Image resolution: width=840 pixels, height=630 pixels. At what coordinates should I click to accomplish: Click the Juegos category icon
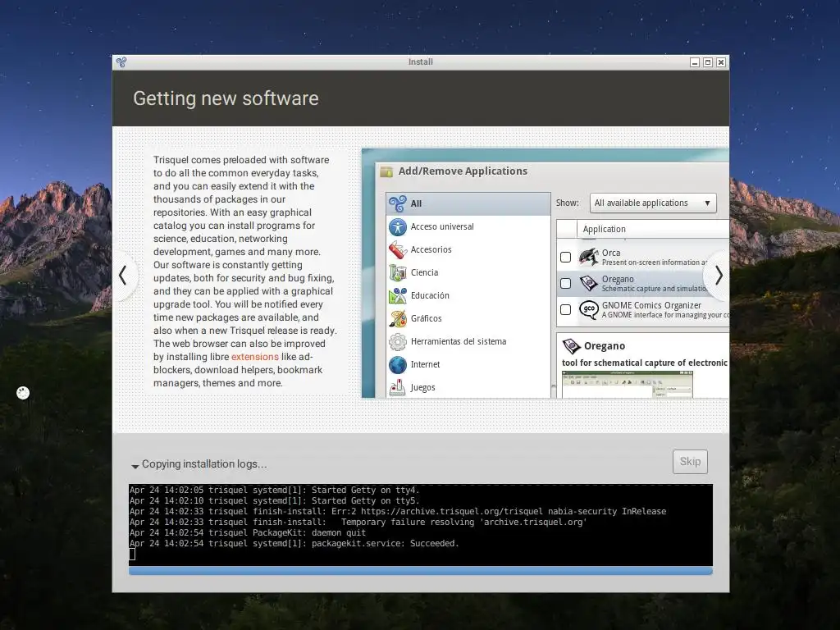click(398, 387)
